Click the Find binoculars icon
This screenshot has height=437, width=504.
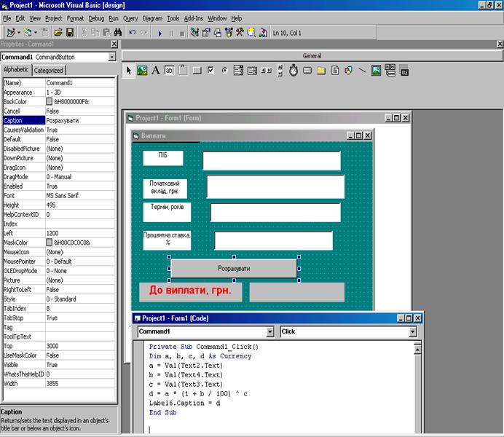click(118, 33)
